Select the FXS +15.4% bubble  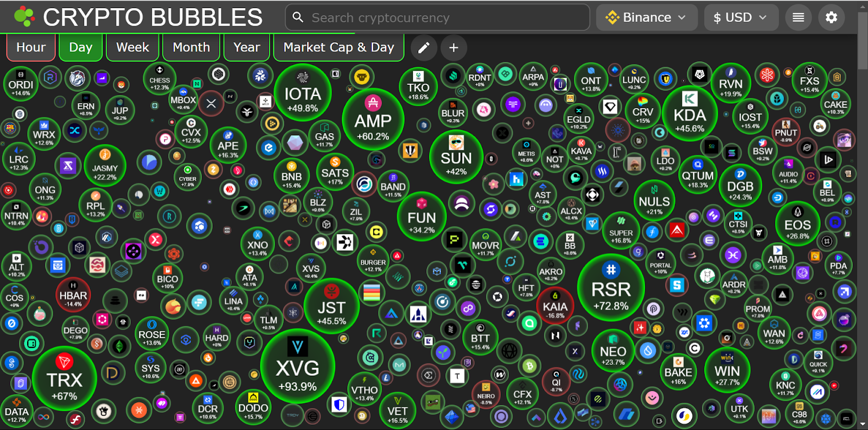click(x=809, y=80)
